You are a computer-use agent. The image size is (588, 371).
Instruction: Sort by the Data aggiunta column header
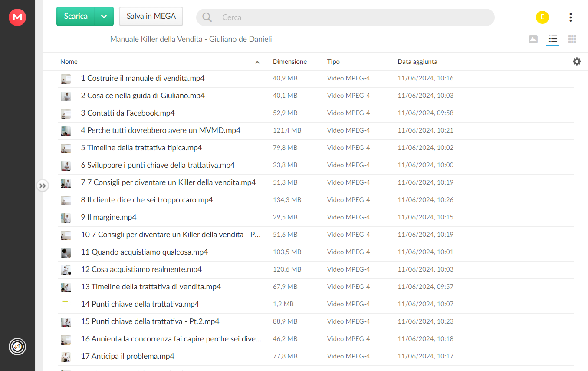(417, 62)
